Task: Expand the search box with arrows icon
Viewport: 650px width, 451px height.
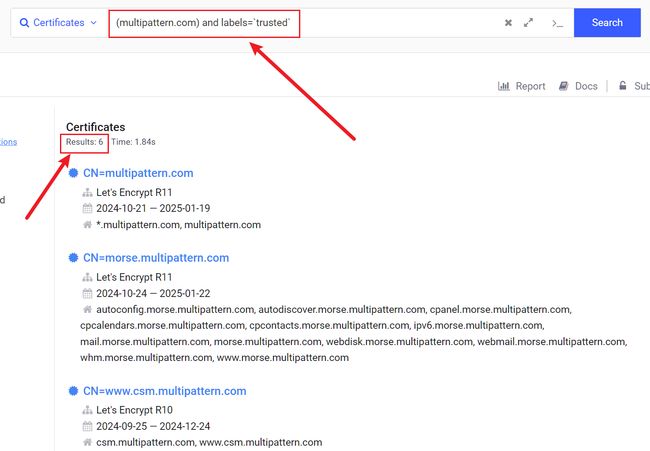Action: pyautogui.click(x=528, y=23)
